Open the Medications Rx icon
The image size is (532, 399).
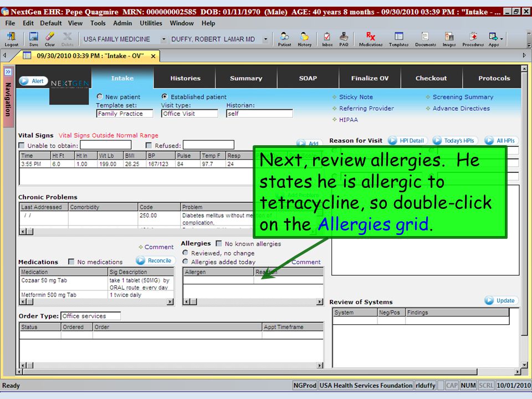[x=371, y=39]
